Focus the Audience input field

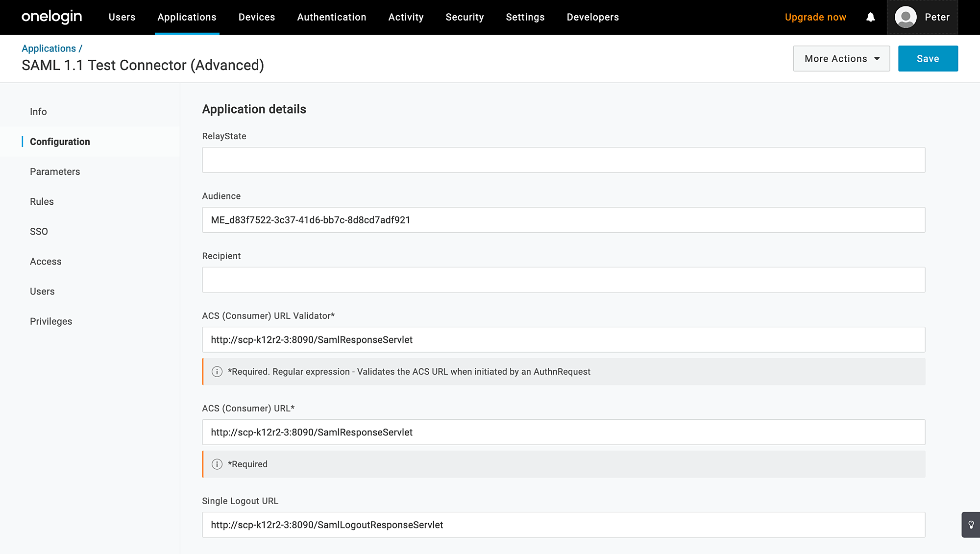point(563,220)
